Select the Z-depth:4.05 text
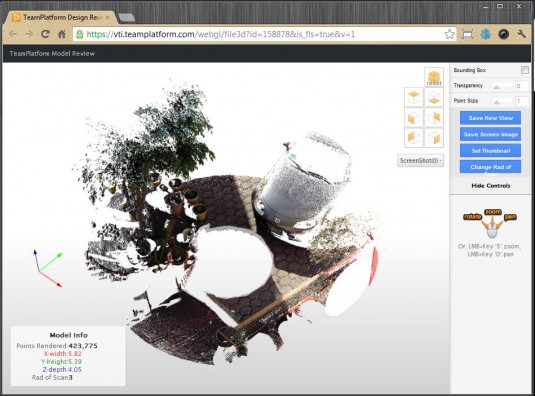 pyautogui.click(x=62, y=369)
